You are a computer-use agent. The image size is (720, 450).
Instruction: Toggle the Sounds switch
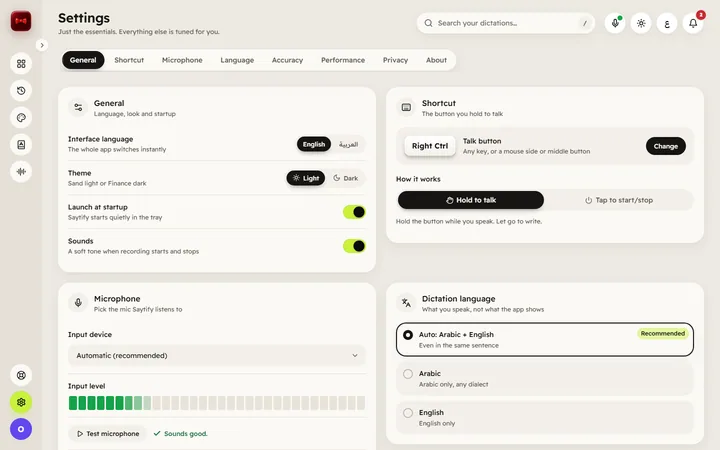pyautogui.click(x=354, y=246)
